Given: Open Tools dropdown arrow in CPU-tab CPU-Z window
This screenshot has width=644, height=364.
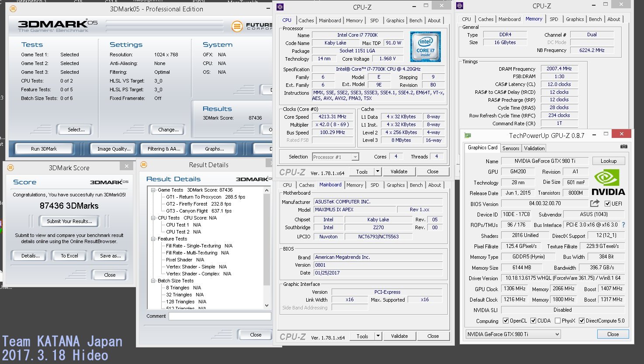Looking at the screenshot, I should pos(378,172).
